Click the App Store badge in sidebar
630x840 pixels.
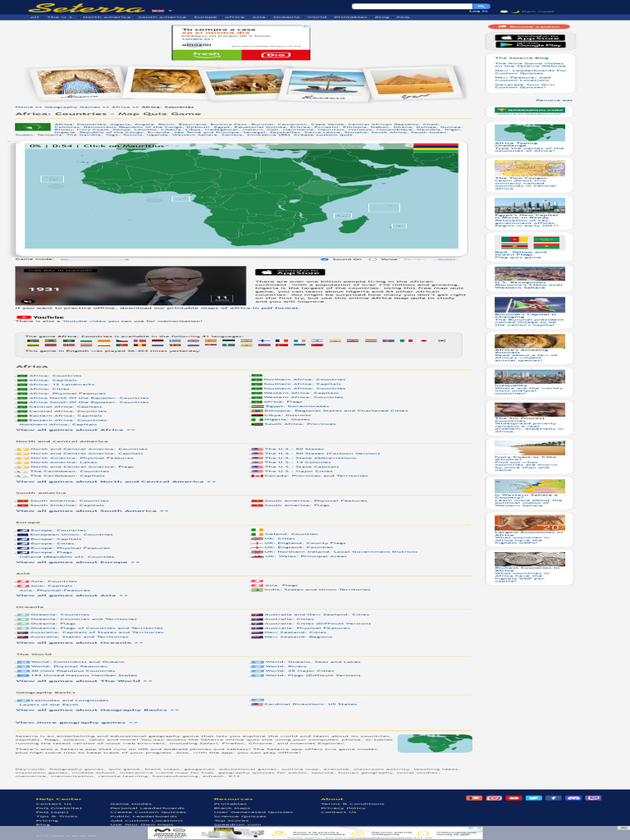pos(531,38)
